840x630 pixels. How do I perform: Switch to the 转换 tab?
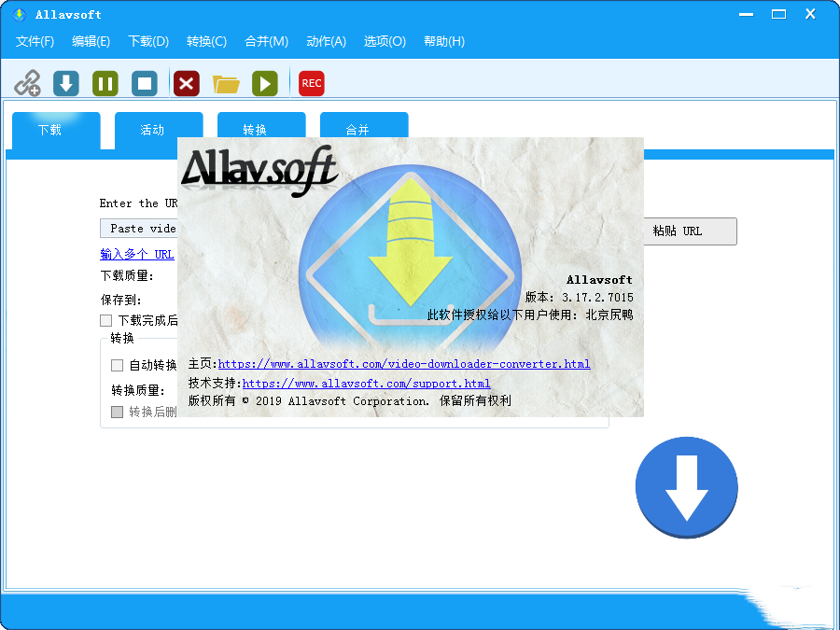click(x=261, y=125)
